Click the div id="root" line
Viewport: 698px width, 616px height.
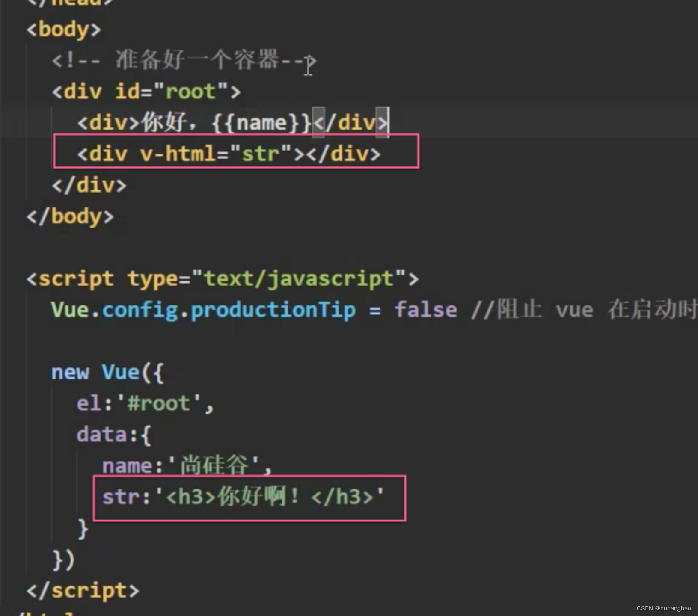tap(146, 92)
